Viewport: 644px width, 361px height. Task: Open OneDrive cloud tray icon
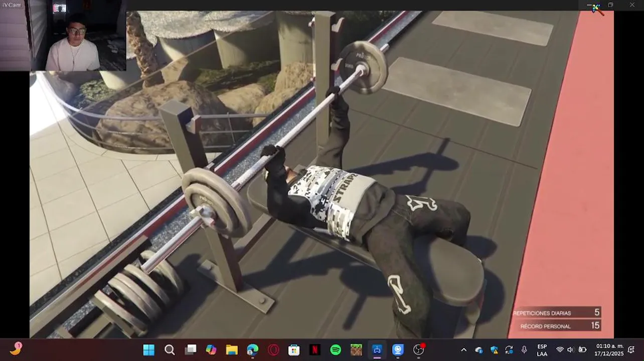coord(479,350)
